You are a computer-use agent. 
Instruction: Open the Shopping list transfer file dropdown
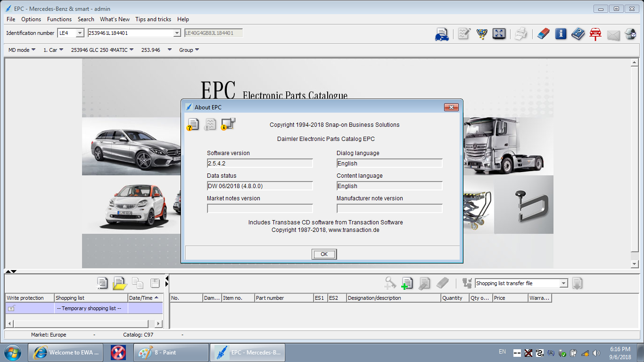[563, 283]
